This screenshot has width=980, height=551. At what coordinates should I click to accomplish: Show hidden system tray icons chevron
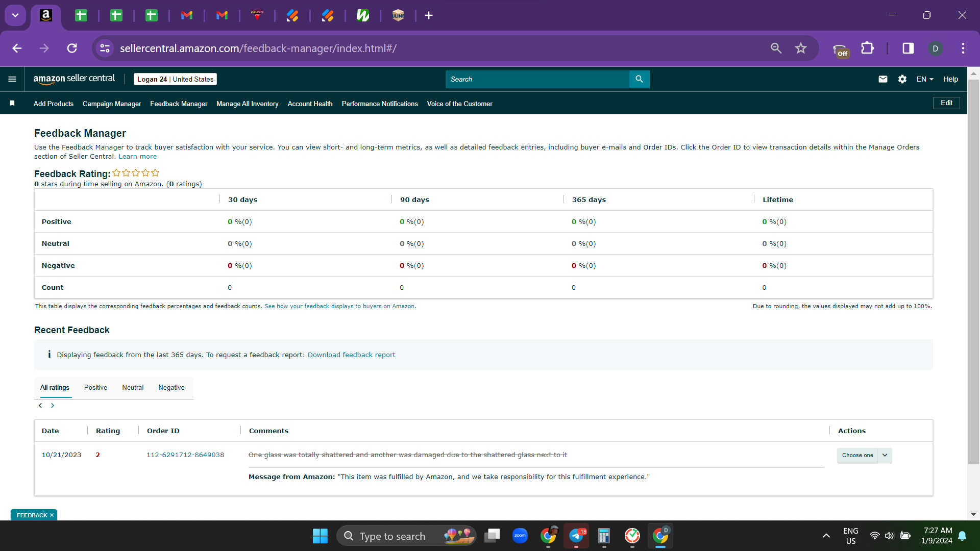826,536
